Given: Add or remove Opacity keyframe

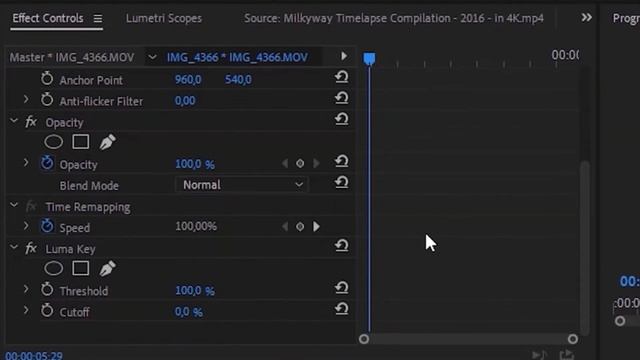Looking at the screenshot, I should pos(300,163).
